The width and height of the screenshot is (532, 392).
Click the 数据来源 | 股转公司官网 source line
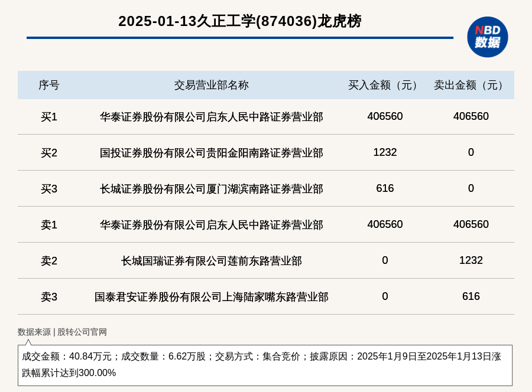coord(62,332)
